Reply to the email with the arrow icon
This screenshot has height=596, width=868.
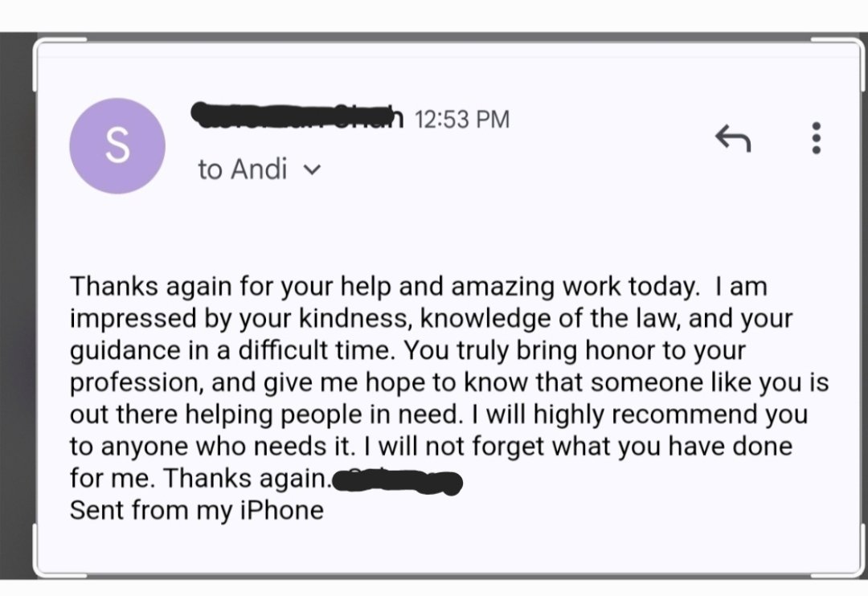point(733,138)
